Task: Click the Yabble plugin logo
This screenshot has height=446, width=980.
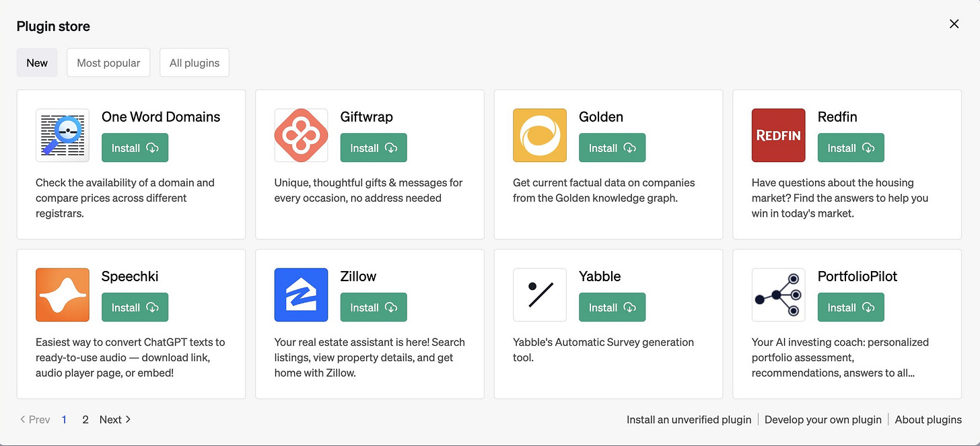Action: pos(540,295)
